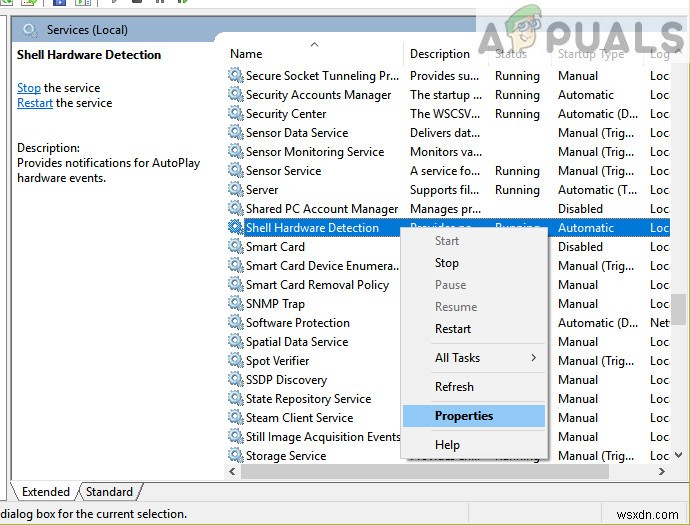Switch to the Extended tab

point(45,492)
